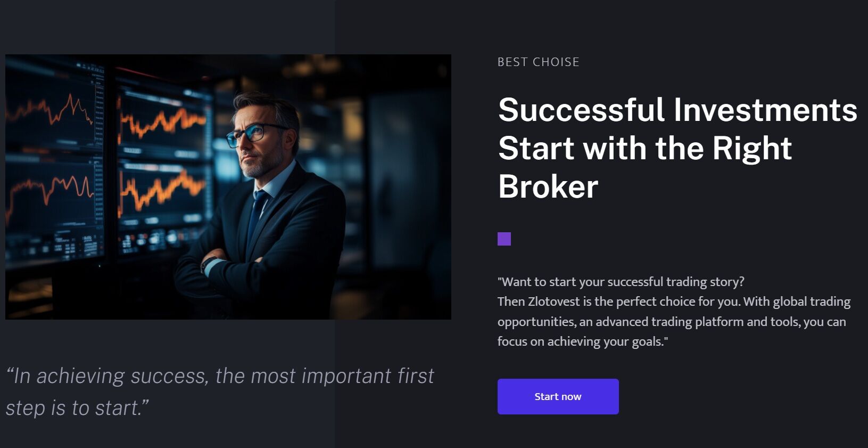This screenshot has height=448, width=868.
Task: Click the 'Start with the Right' heading line
Action: tap(645, 148)
